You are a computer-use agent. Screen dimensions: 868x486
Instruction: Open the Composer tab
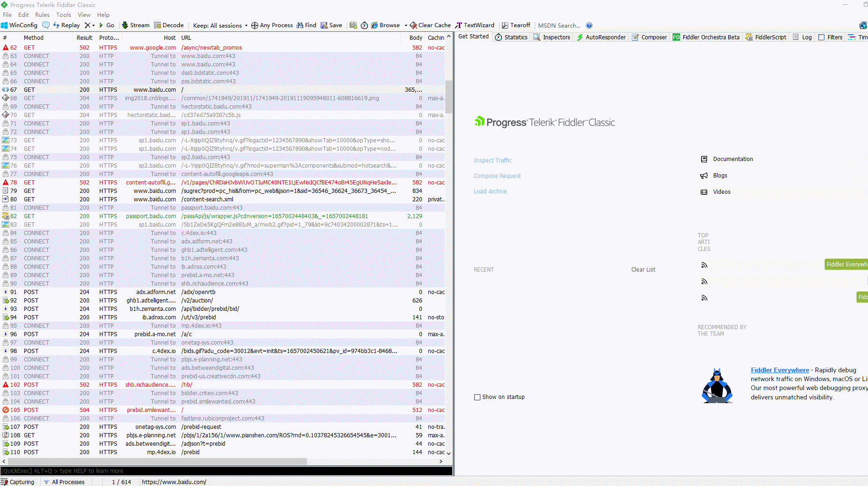point(649,37)
